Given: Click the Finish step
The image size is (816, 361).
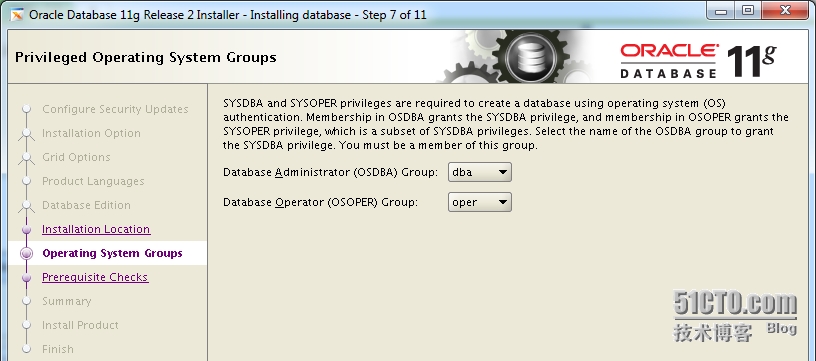Looking at the screenshot, I should (x=57, y=349).
